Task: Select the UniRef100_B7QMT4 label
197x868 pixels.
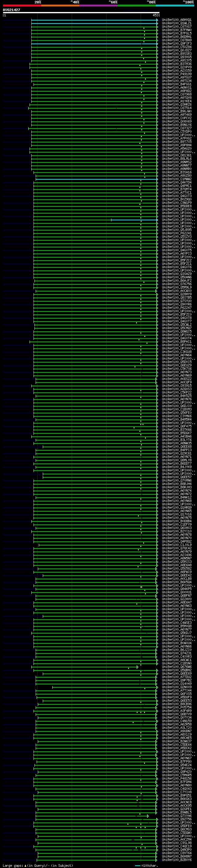Action: (x=176, y=189)
